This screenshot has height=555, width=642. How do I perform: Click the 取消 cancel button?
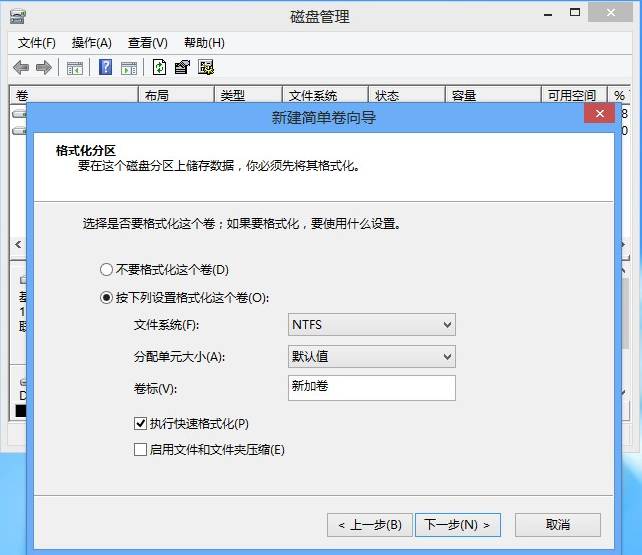[558, 525]
